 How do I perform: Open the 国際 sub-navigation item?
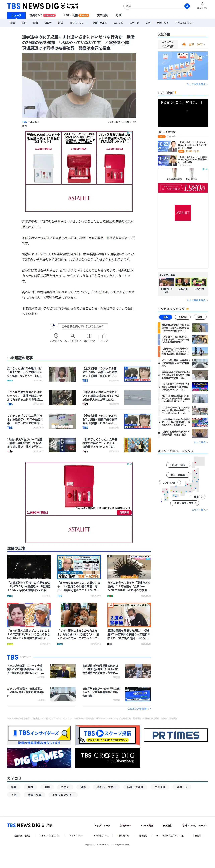35,23
